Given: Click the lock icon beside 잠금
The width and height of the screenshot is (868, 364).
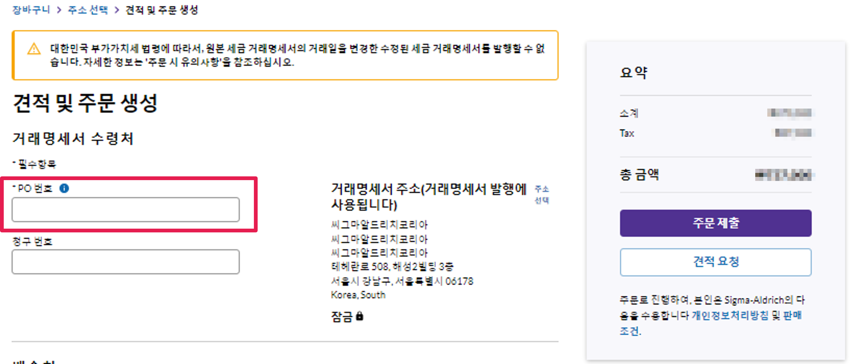Looking at the screenshot, I should (x=360, y=316).
